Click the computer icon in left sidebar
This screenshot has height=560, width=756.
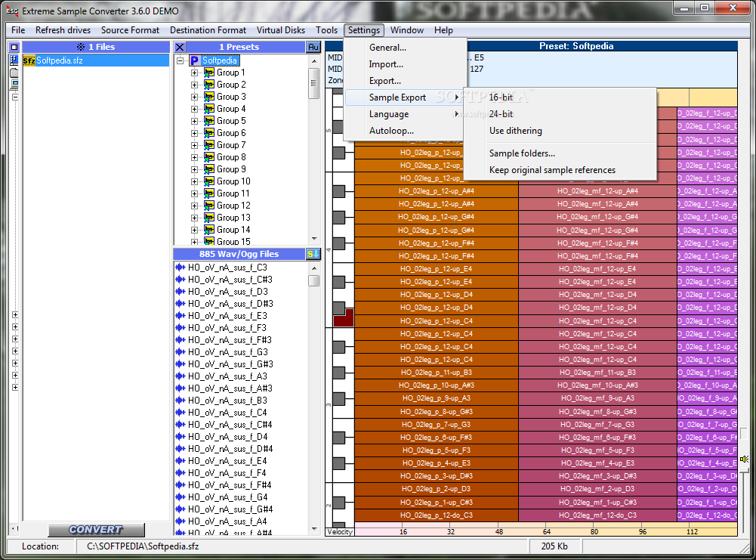tap(14, 85)
